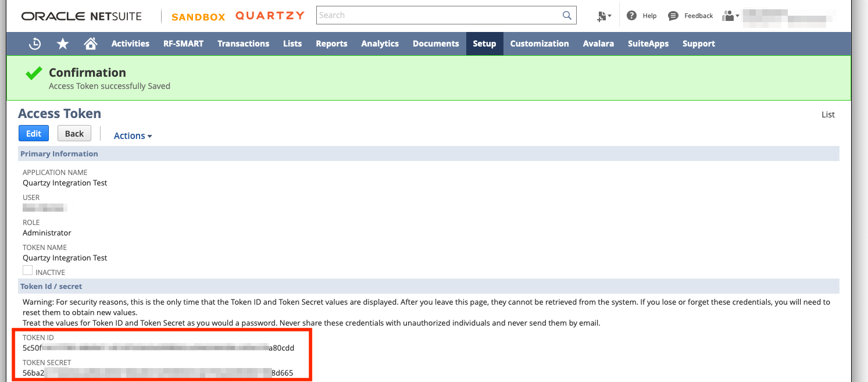The width and height of the screenshot is (868, 382).
Task: Open the List link
Action: coord(828,115)
